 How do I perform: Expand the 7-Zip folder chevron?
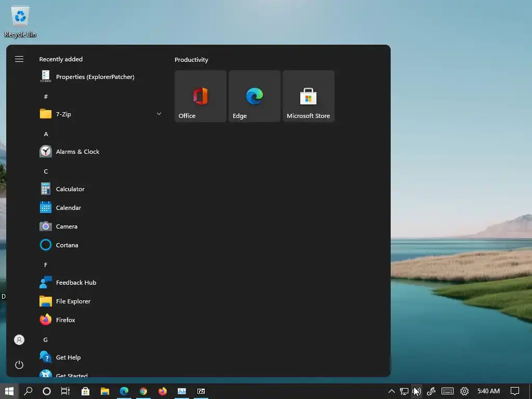point(159,114)
